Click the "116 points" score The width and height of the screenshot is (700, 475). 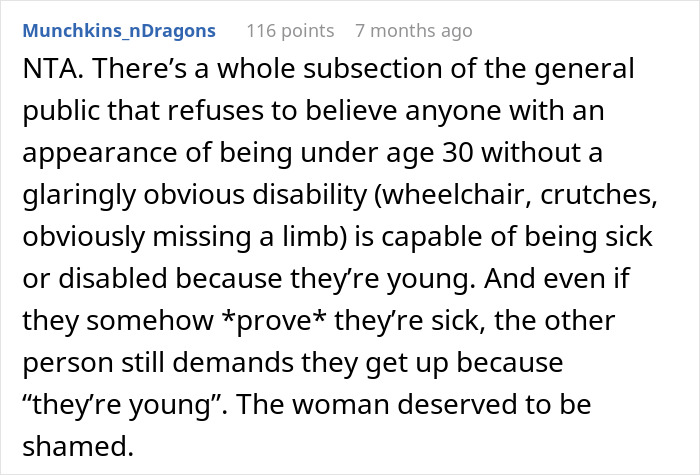pos(290,31)
